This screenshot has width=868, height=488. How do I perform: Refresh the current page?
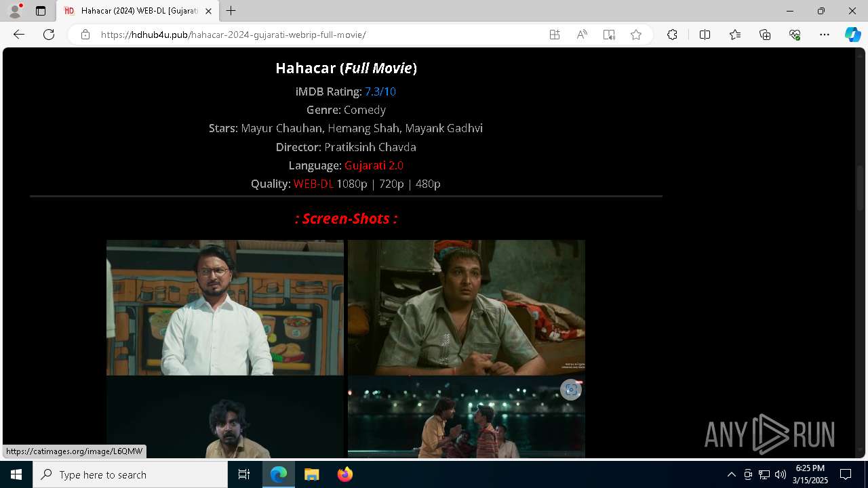[49, 35]
